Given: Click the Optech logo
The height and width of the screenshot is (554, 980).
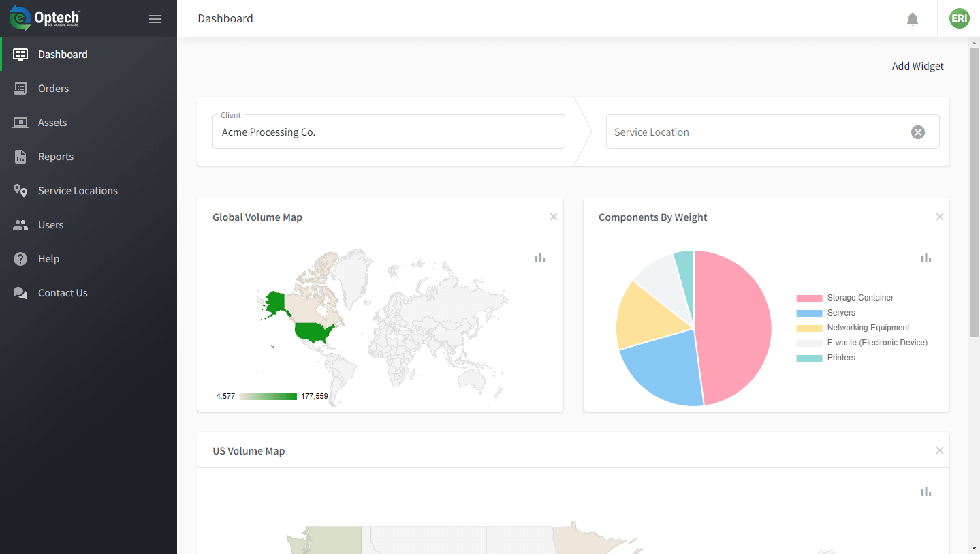Looking at the screenshot, I should point(45,18).
